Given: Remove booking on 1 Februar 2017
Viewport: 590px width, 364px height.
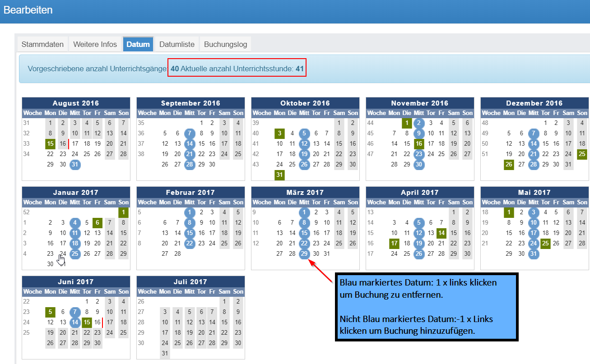Looking at the screenshot, I should click(190, 212).
